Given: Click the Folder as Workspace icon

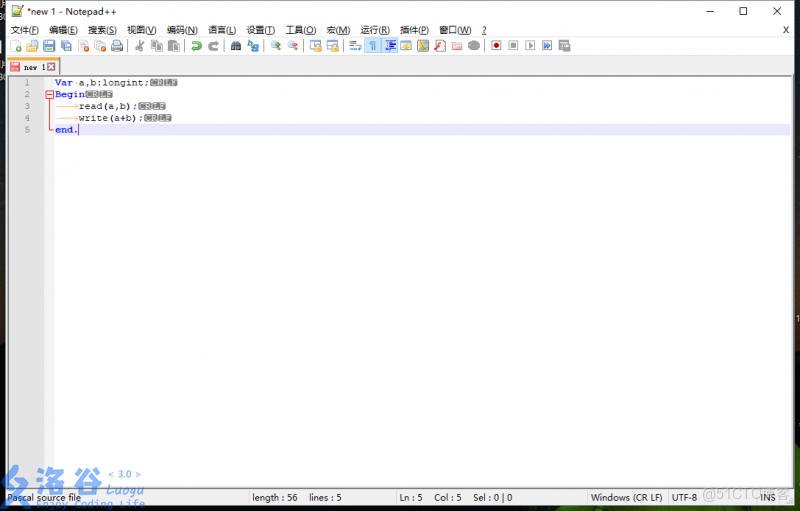Looking at the screenshot, I should [457, 46].
